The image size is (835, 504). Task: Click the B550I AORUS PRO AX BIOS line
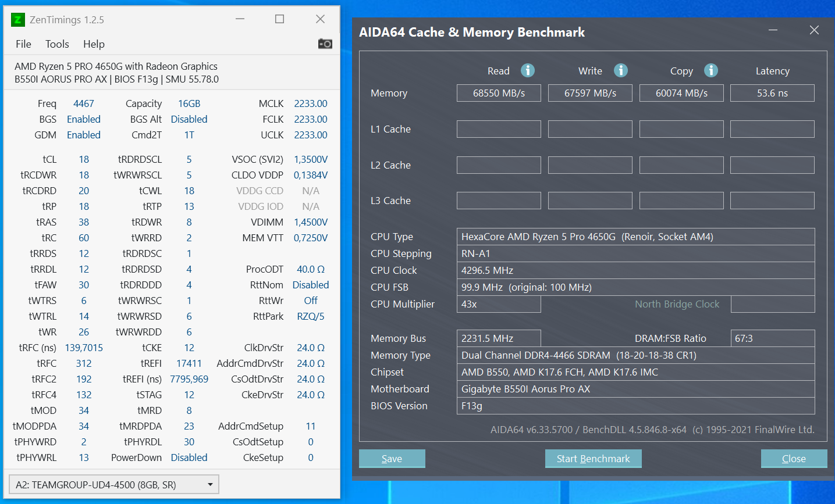click(x=117, y=79)
